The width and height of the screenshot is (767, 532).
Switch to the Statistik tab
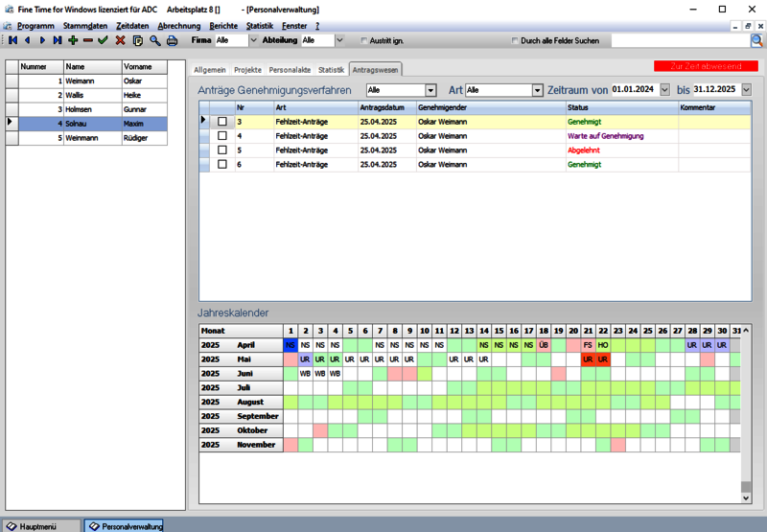(x=331, y=70)
